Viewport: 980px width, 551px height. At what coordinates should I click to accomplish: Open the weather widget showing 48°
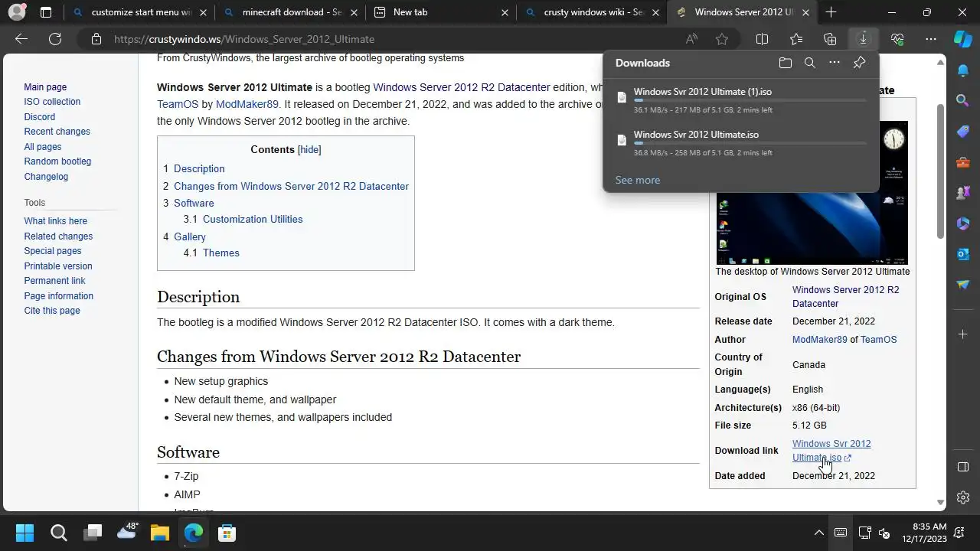pos(127,531)
